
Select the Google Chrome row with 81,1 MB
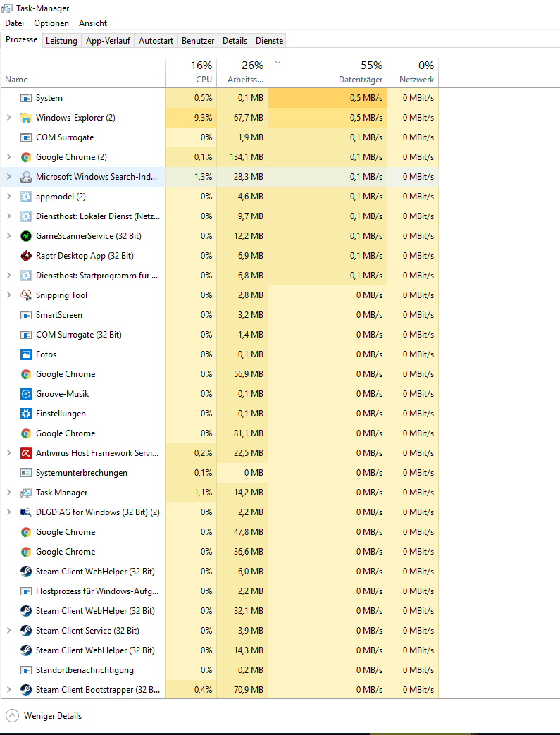point(219,433)
